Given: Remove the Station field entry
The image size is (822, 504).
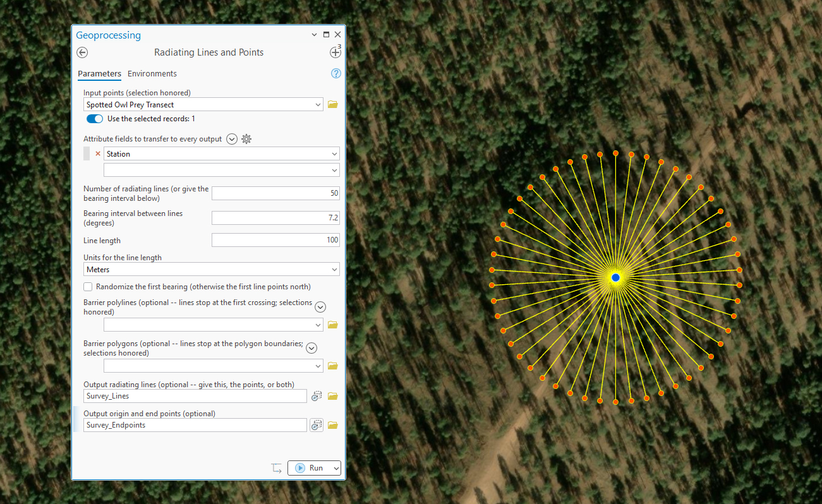Looking at the screenshot, I should click(x=97, y=153).
